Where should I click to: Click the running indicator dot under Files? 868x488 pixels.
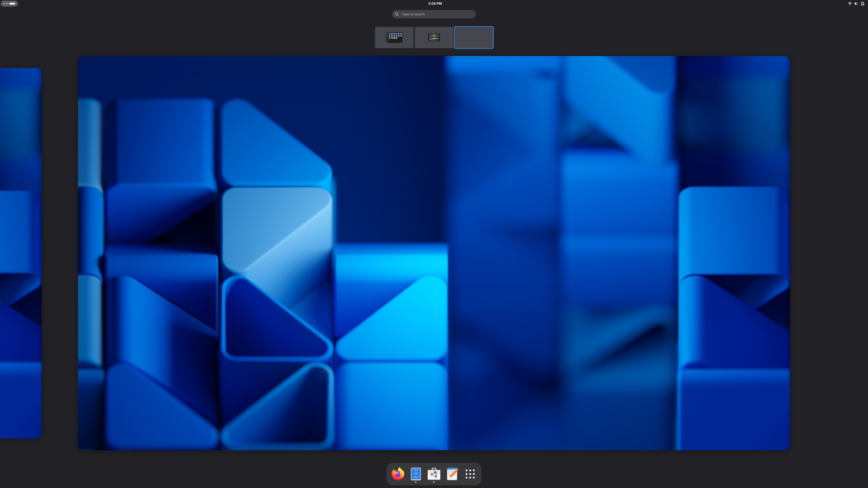click(x=416, y=482)
